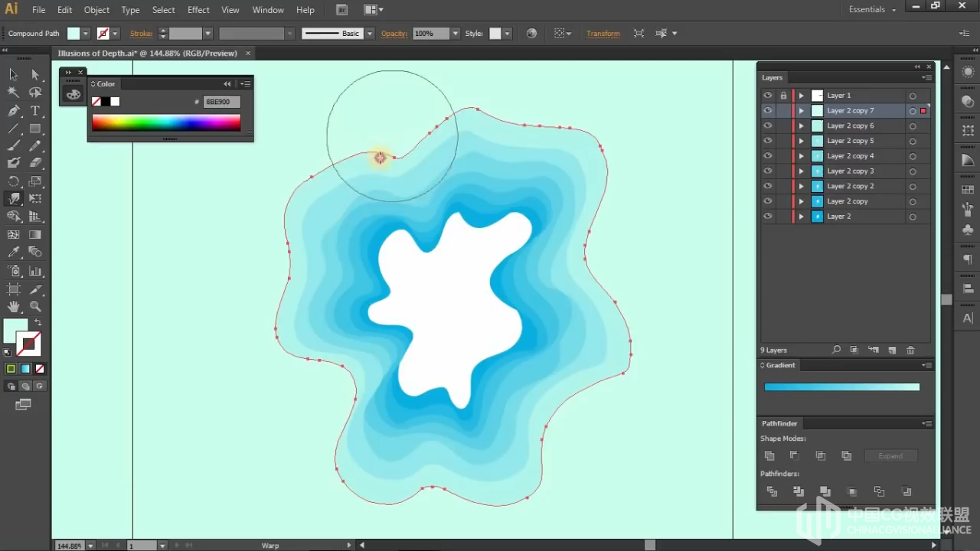Toggle eye icon for Layer 2 copy 2
Viewport: 980px width, 551px height.
pos(768,186)
